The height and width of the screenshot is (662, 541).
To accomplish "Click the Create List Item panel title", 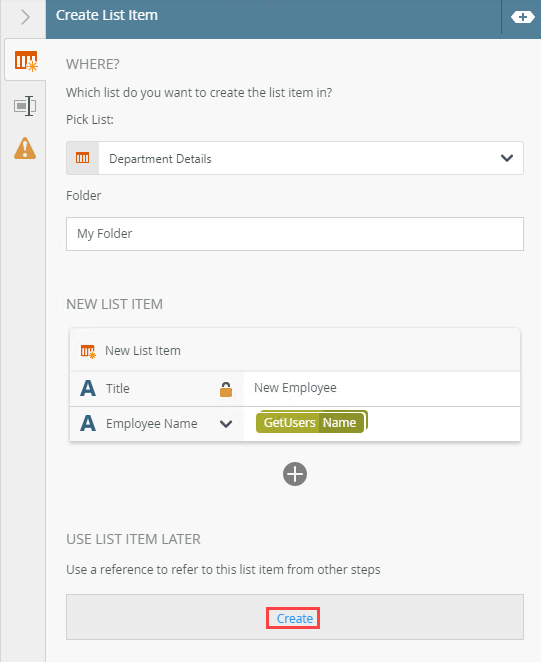I will point(107,16).
